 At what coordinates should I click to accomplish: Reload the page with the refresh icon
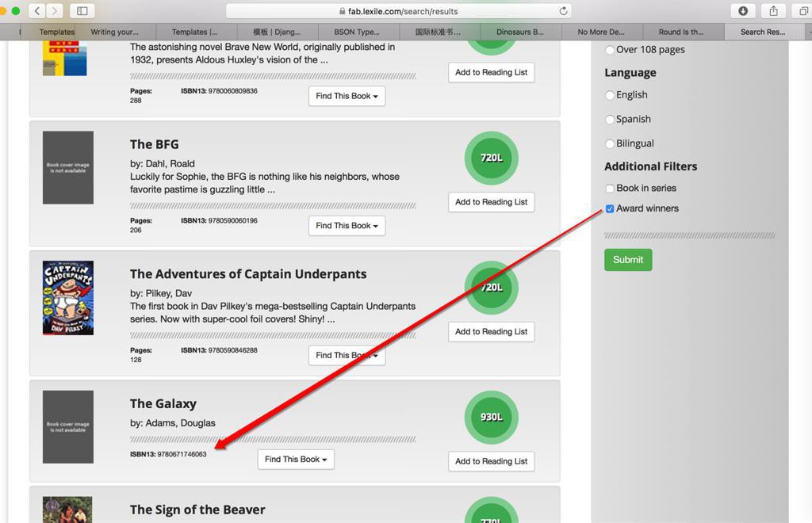[563, 11]
